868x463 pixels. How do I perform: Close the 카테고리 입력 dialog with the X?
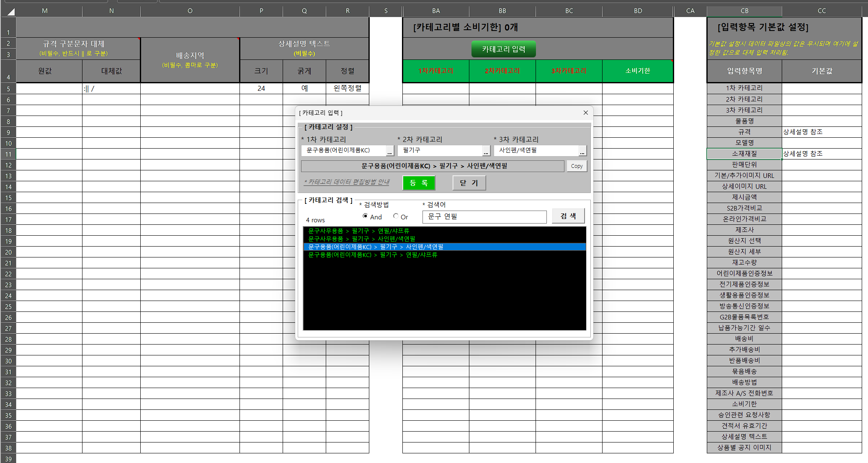[x=585, y=113]
